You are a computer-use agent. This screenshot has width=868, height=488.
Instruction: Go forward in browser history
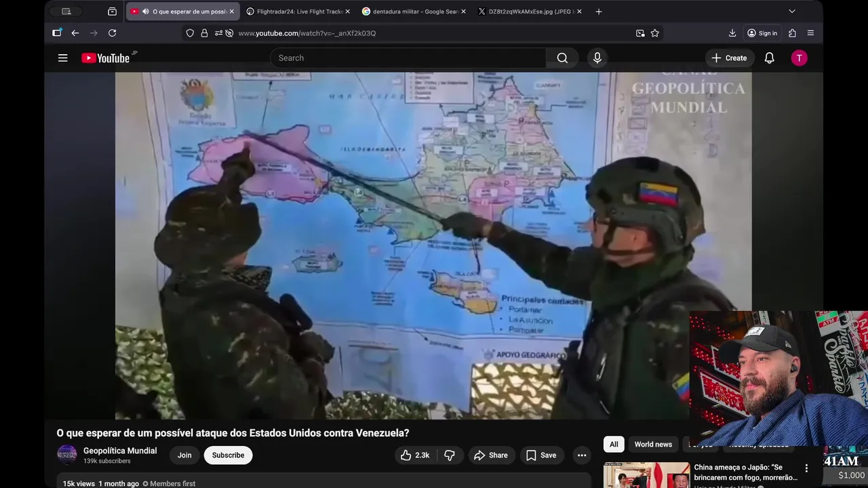pos(94,33)
